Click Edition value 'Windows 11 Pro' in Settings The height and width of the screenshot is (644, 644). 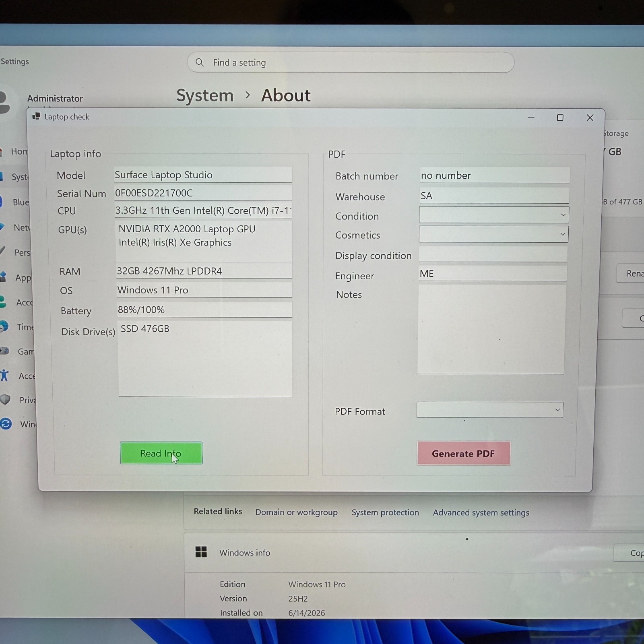(317, 584)
